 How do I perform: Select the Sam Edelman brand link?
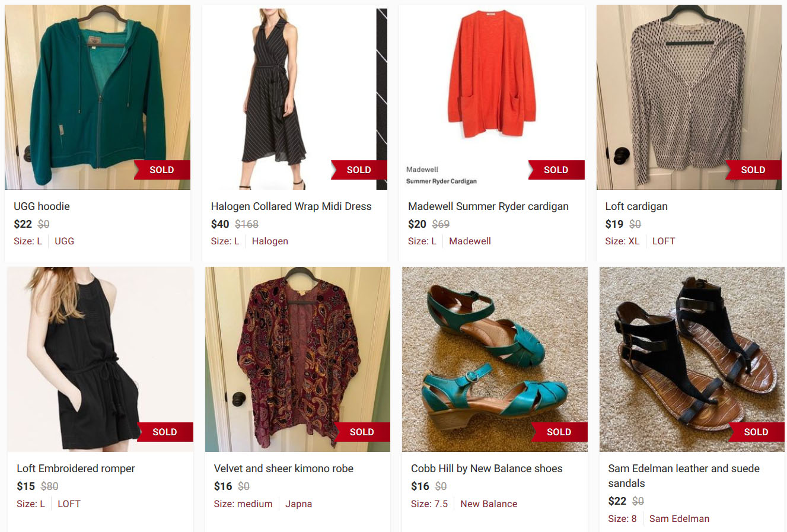click(x=679, y=519)
